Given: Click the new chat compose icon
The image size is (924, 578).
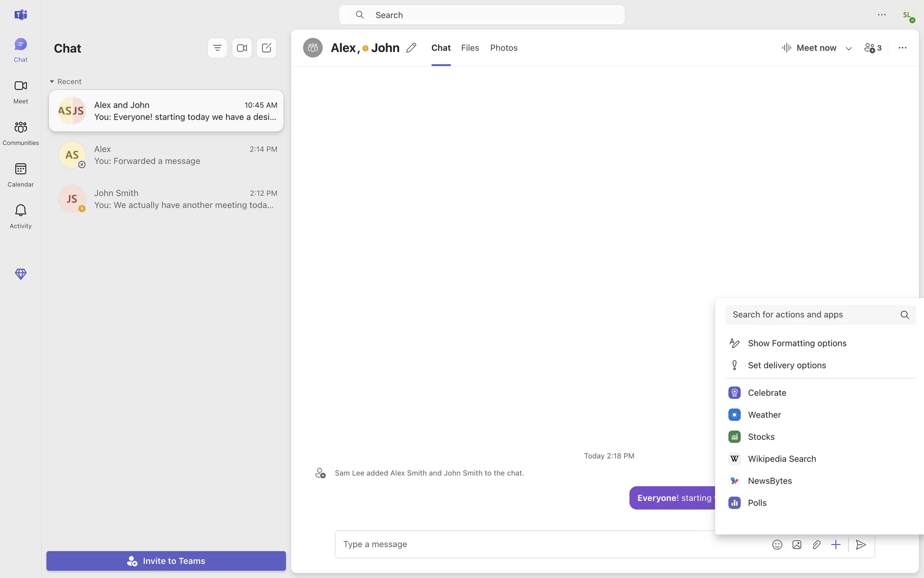Looking at the screenshot, I should [x=267, y=48].
